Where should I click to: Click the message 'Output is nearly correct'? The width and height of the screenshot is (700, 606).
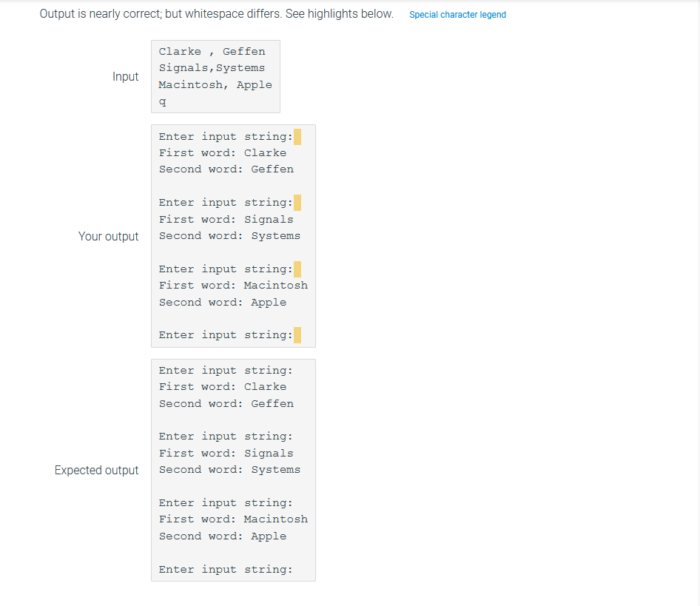[x=215, y=13]
